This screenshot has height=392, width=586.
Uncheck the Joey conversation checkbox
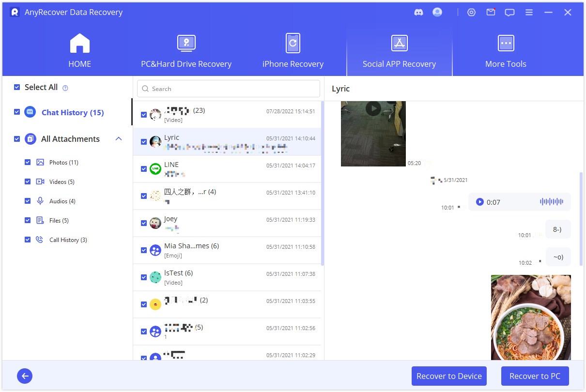point(143,223)
